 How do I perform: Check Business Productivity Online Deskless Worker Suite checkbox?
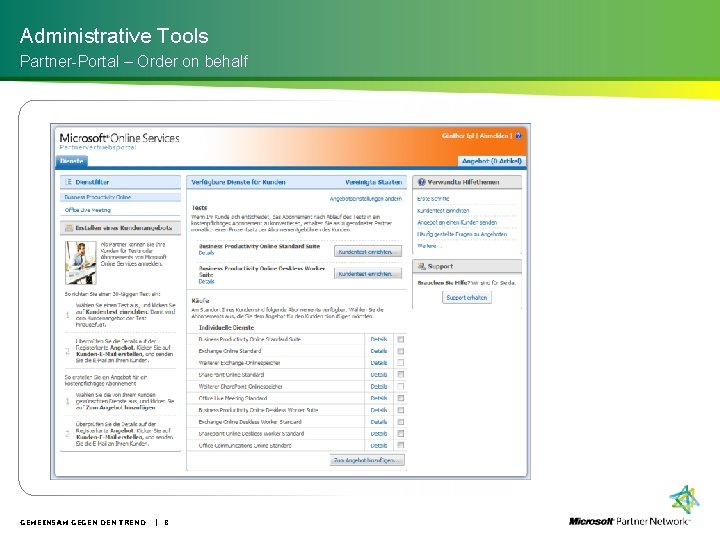[x=400, y=410]
